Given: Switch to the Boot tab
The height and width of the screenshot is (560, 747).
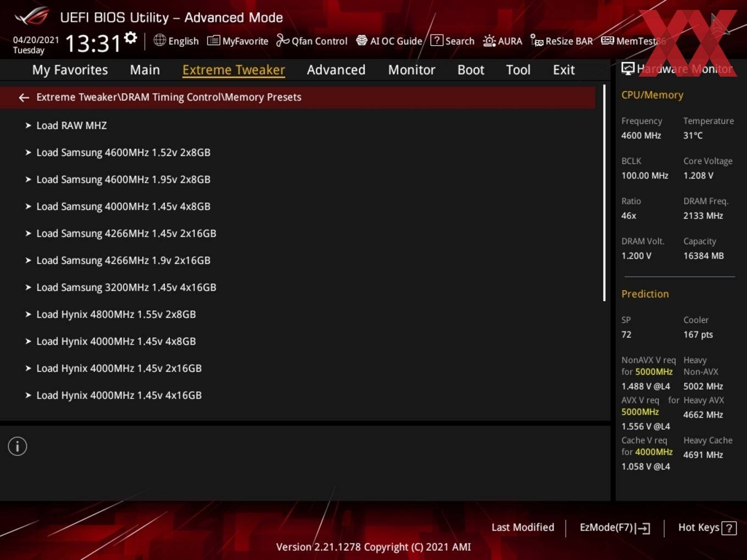Looking at the screenshot, I should 471,70.
